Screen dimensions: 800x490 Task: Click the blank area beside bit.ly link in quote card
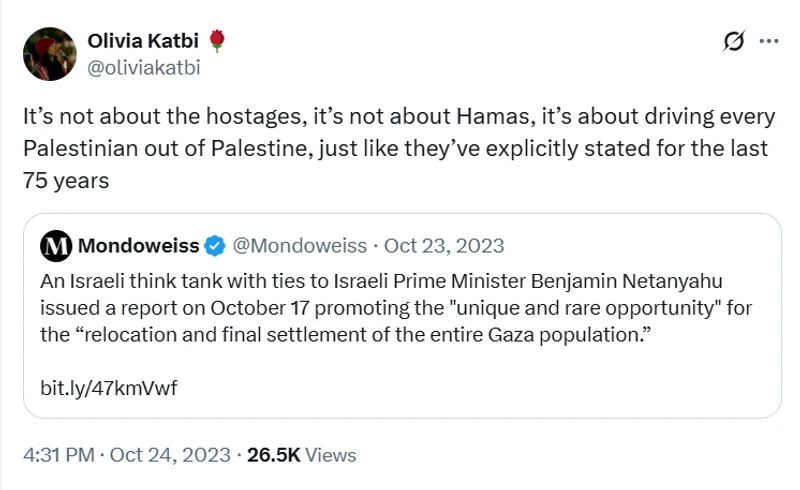pos(480,387)
